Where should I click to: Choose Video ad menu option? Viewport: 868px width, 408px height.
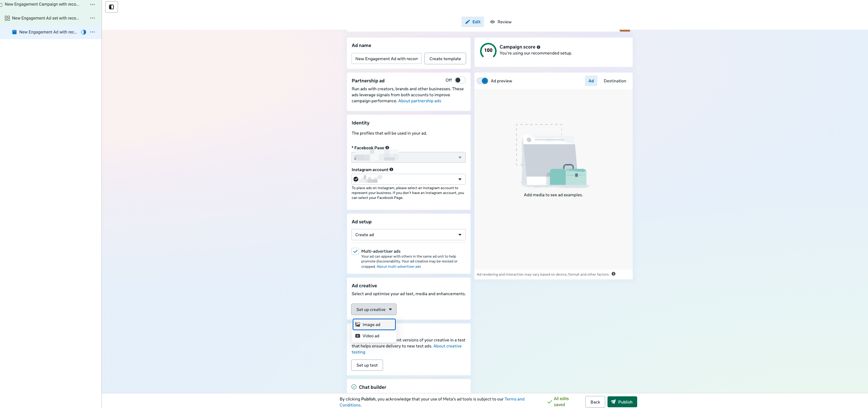[x=371, y=336]
